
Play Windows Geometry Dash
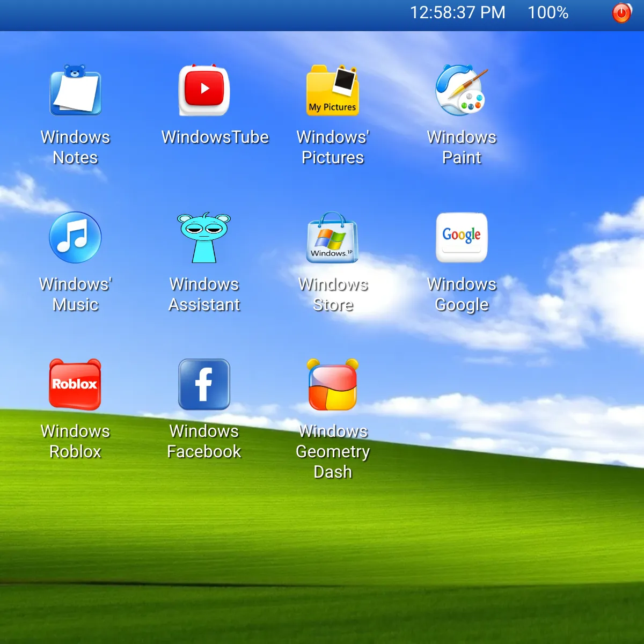tap(333, 384)
